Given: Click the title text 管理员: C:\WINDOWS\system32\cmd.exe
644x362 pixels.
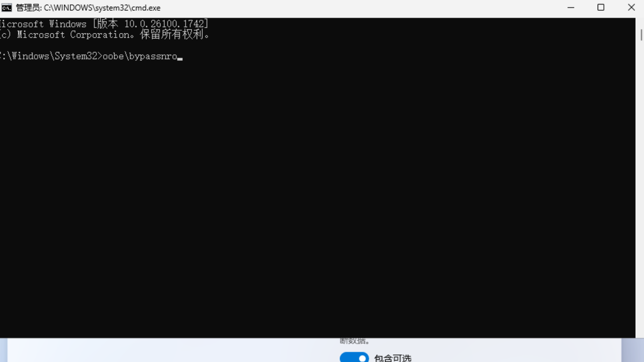Looking at the screenshot, I should 88,8.
